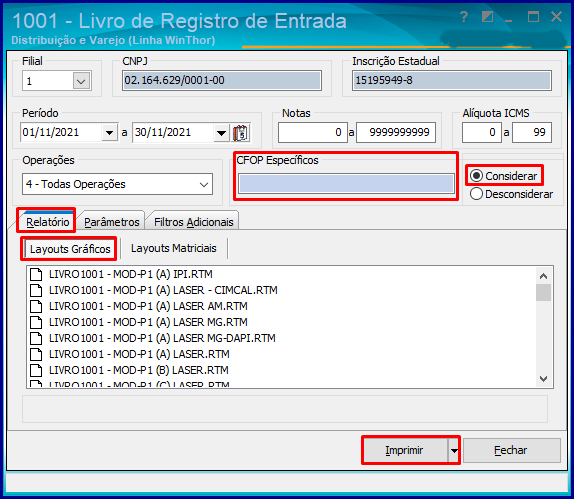Select LIVRO1001 - MOD-P1 (A) LASER.RTM
574x499 pixels.
[x=139, y=354]
